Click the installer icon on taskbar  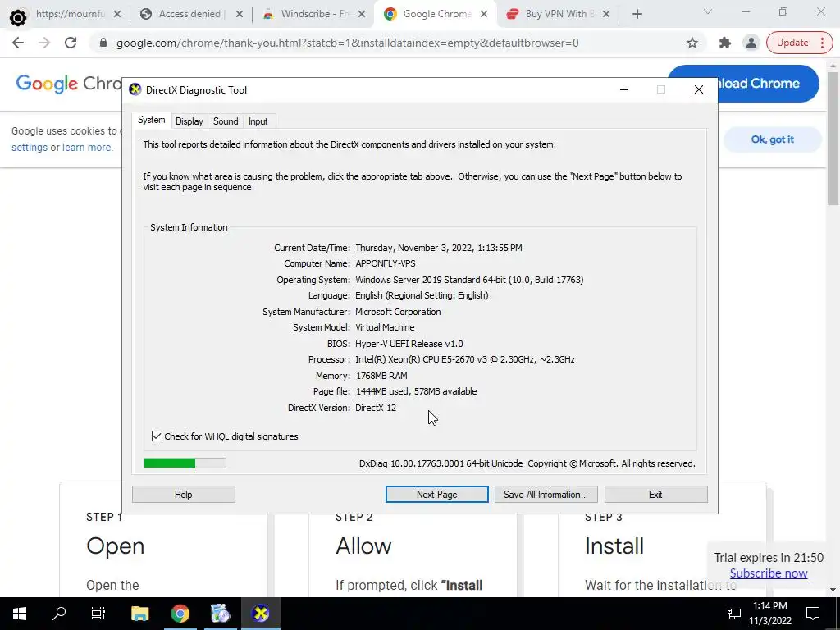pos(220,614)
